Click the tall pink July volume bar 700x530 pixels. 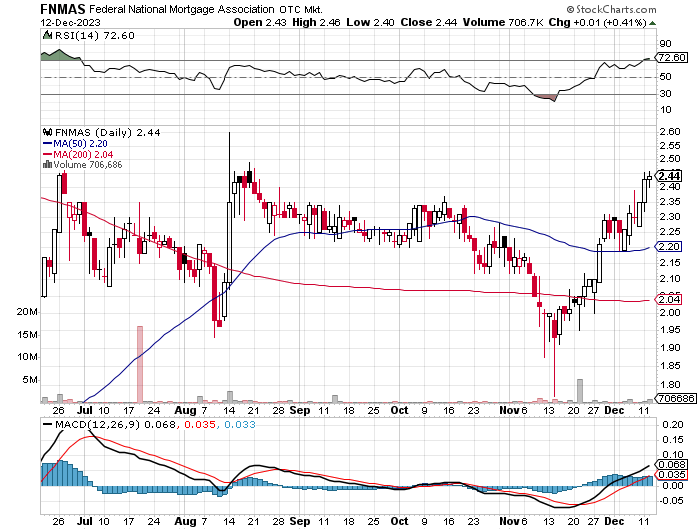140,364
